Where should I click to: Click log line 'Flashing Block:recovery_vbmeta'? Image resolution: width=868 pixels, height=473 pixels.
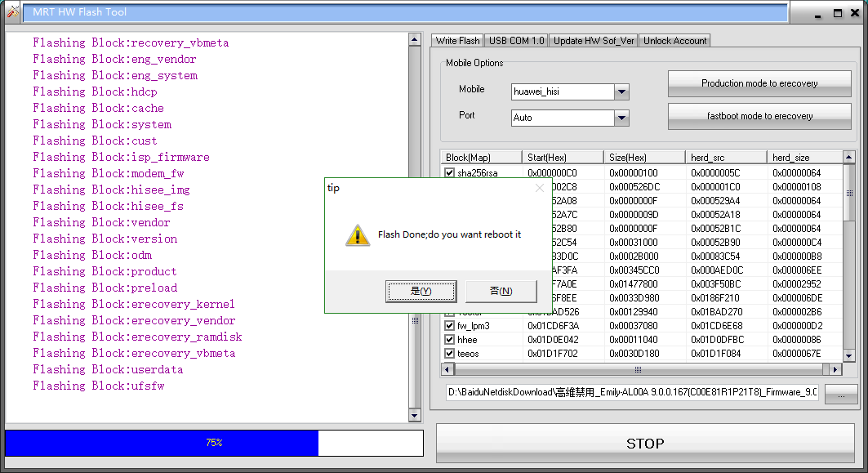pos(131,42)
